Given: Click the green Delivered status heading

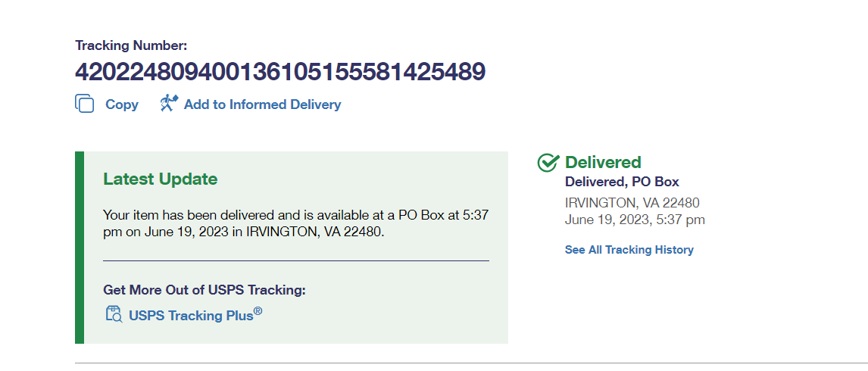Looking at the screenshot, I should click(603, 162).
